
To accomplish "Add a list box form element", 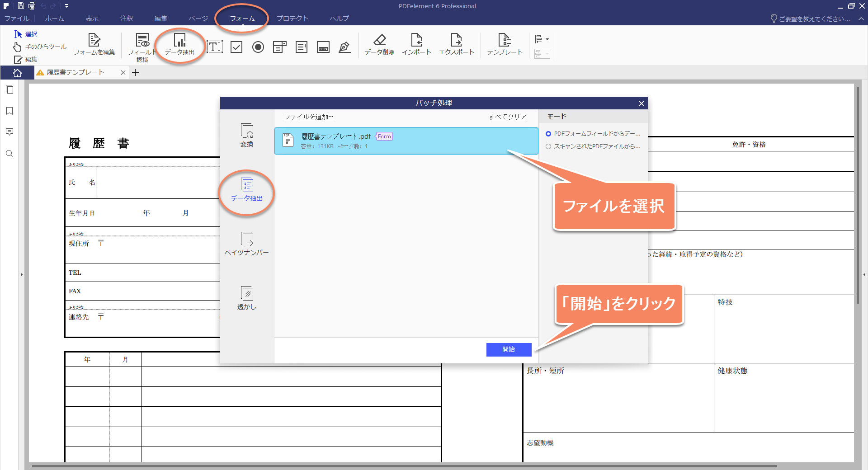I will point(302,47).
